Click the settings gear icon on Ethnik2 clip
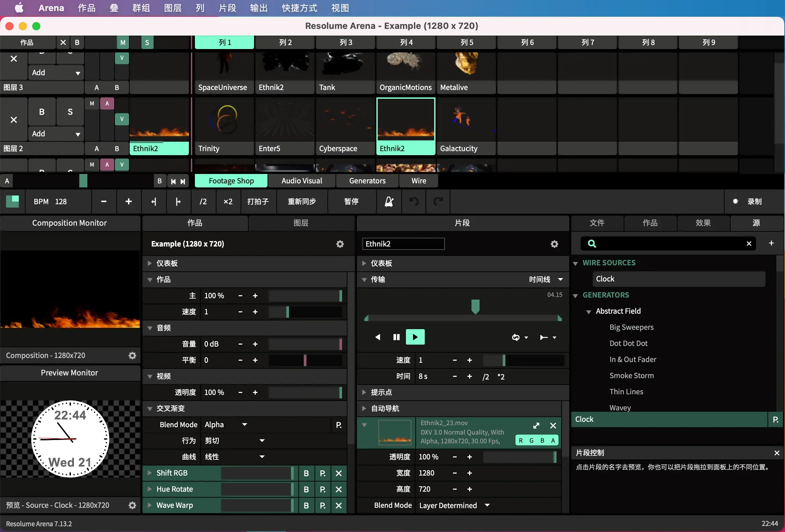Image resolution: width=785 pixels, height=532 pixels. point(553,243)
